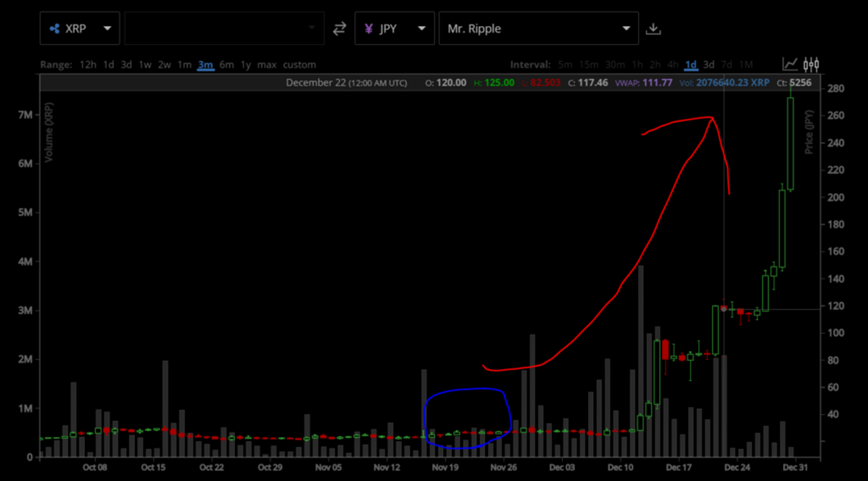Switch range to 6m
868x481 pixels.
pos(227,65)
